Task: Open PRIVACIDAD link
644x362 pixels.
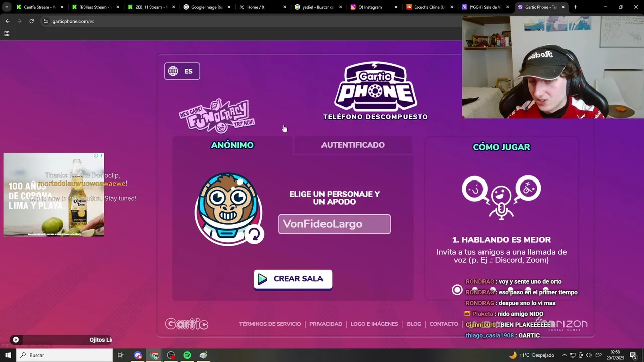Action: coord(326,324)
